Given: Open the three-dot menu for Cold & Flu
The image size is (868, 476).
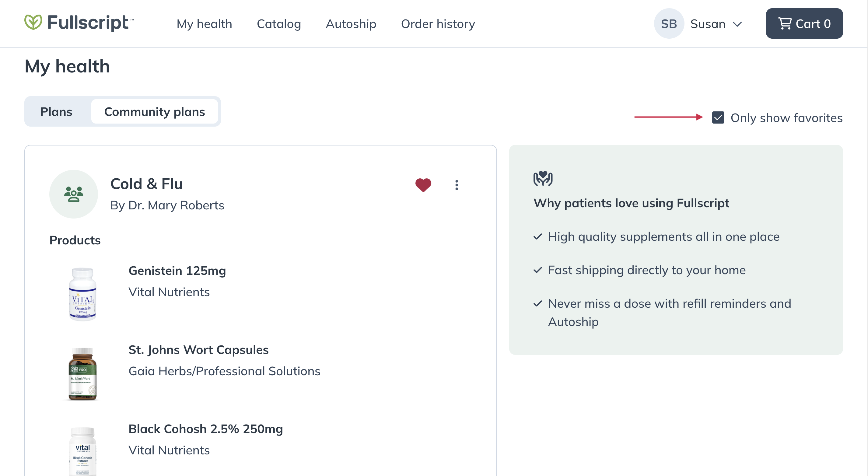Looking at the screenshot, I should pyautogui.click(x=457, y=185).
